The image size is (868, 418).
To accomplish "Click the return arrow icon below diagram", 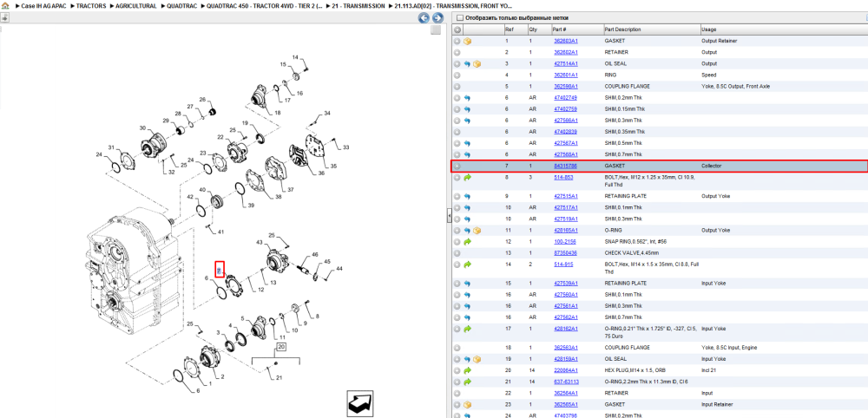I will click(360, 403).
